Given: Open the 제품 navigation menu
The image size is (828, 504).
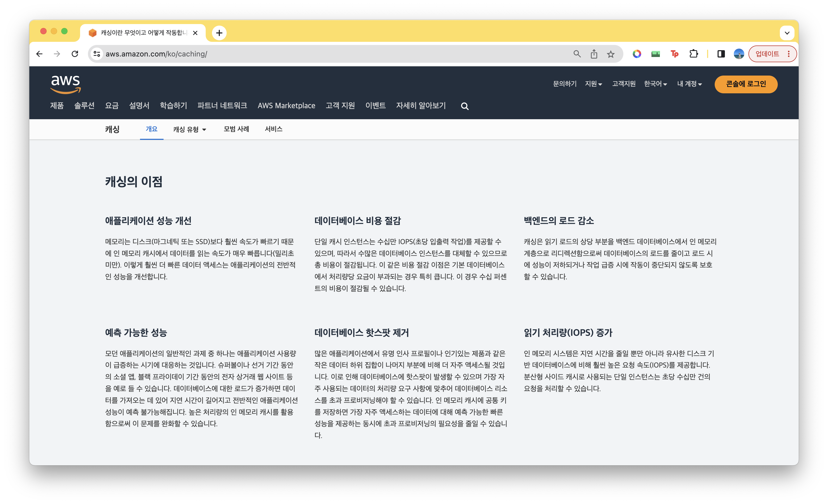Looking at the screenshot, I should click(57, 105).
